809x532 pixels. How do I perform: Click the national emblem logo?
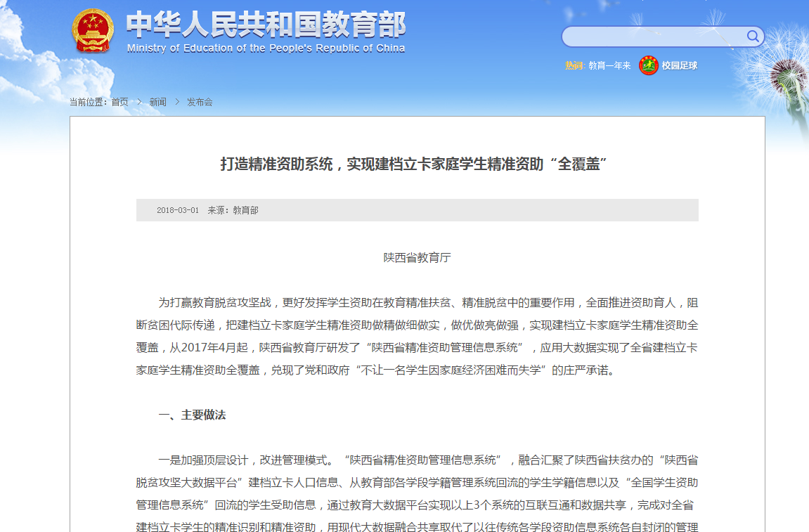pos(92,31)
